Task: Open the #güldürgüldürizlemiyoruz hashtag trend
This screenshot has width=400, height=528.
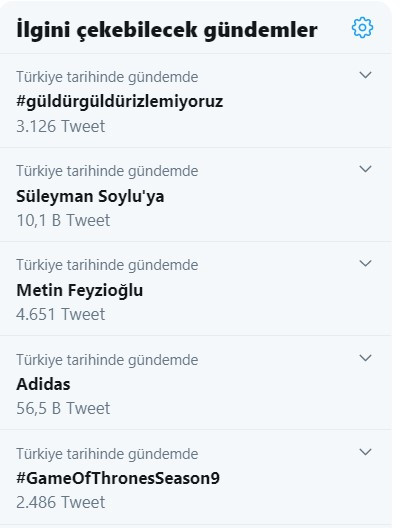Action: (x=120, y=101)
